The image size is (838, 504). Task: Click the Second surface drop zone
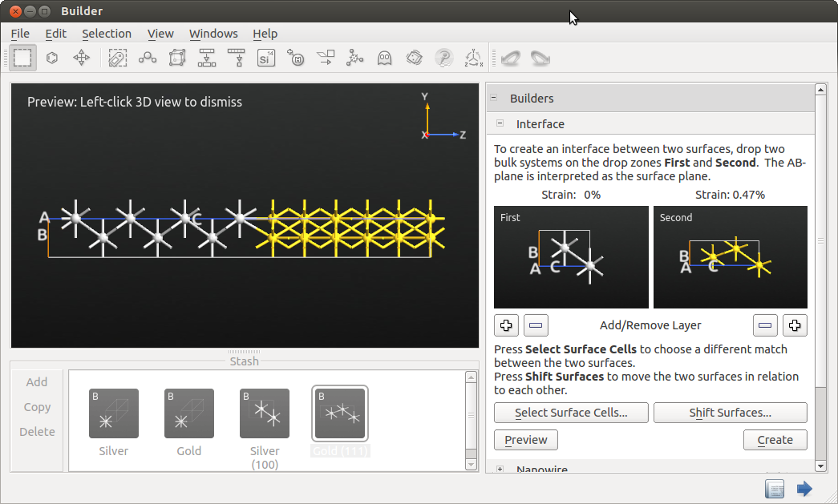pos(730,256)
